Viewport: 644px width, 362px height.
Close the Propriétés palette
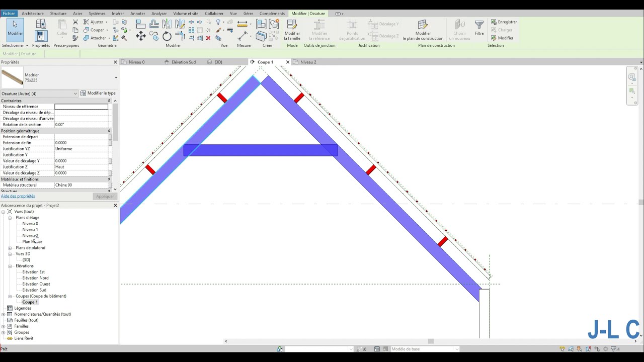pyautogui.click(x=115, y=62)
